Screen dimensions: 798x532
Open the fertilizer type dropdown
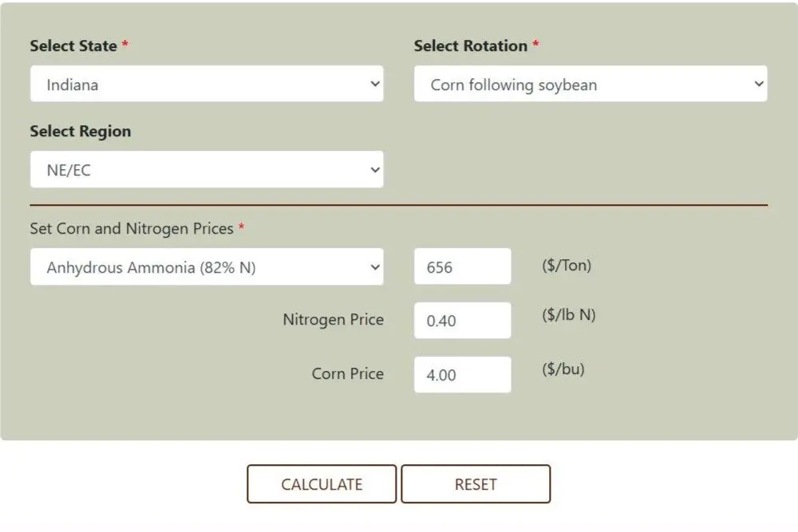(x=207, y=266)
